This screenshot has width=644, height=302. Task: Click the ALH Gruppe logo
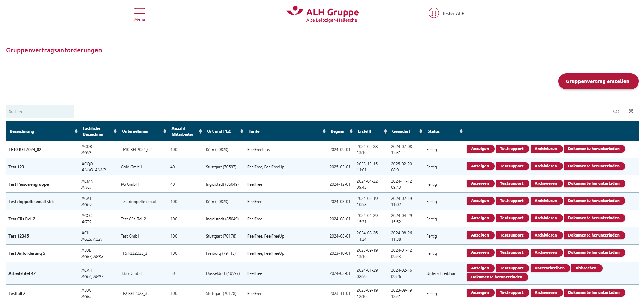click(323, 14)
